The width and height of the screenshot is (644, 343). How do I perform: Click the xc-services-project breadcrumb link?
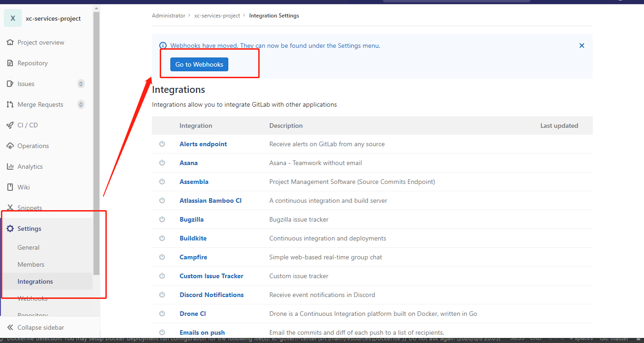217,16
